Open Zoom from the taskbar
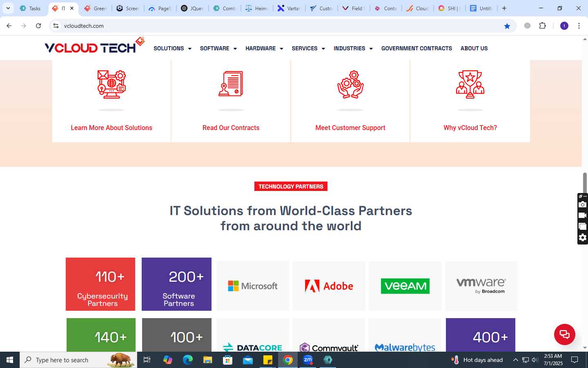Screen dimensions: 588x368 pos(308,360)
